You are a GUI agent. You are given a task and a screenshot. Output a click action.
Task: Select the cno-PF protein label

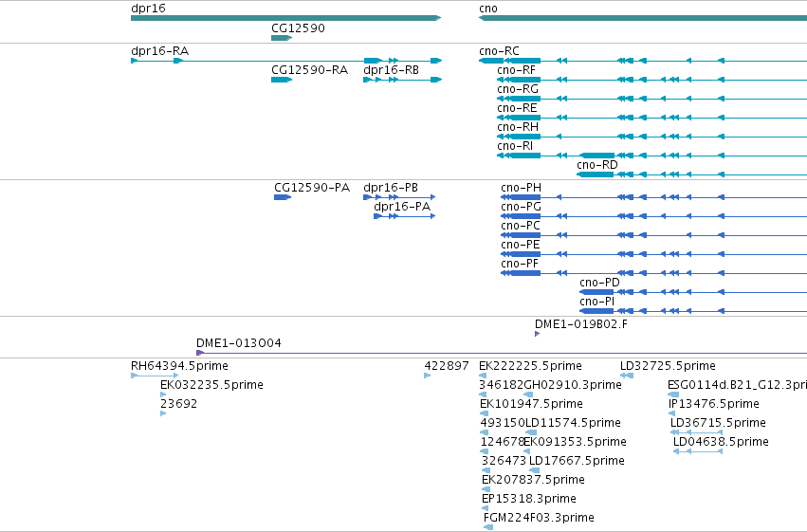tap(520, 264)
